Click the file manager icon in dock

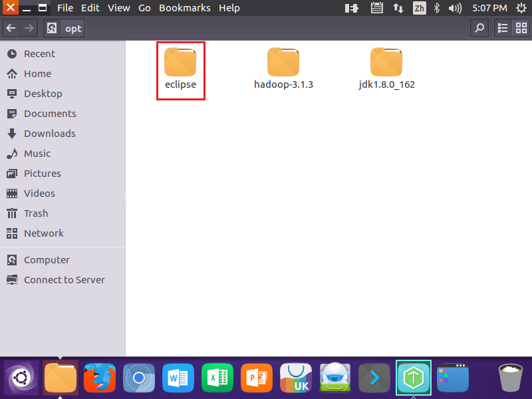61,378
